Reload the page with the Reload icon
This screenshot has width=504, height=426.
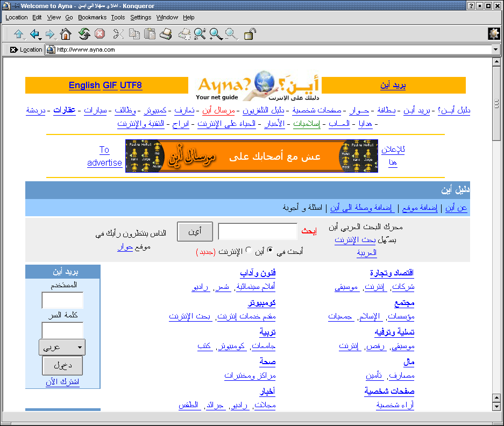[84, 34]
